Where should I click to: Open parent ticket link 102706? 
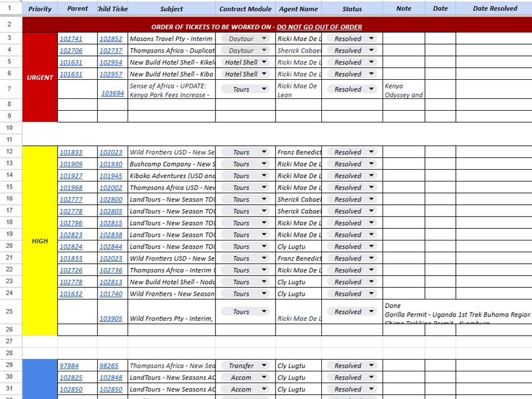coord(71,51)
